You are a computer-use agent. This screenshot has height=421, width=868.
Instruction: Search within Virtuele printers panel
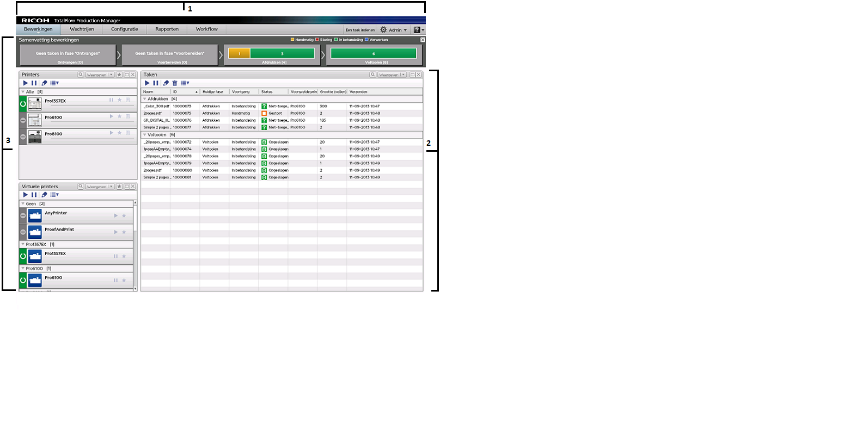point(81,187)
